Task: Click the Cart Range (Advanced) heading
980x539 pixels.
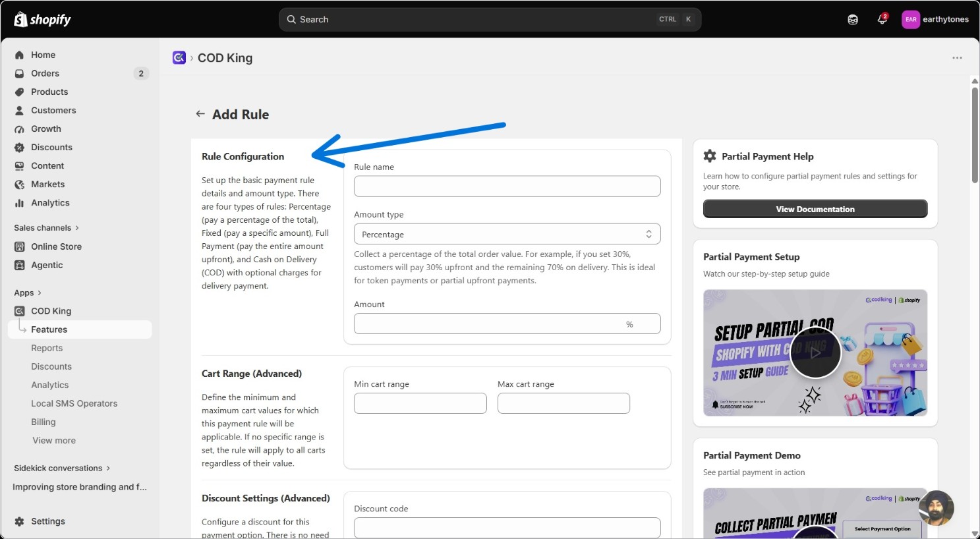Action: pyautogui.click(x=252, y=374)
